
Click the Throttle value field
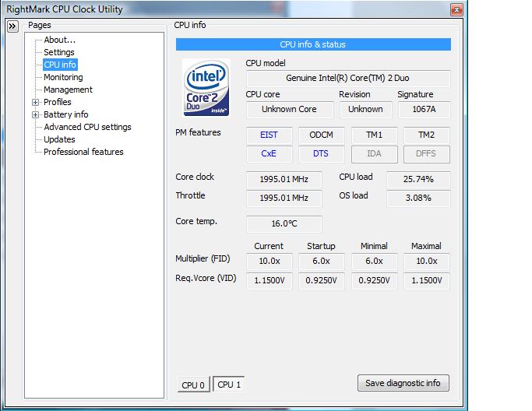284,198
